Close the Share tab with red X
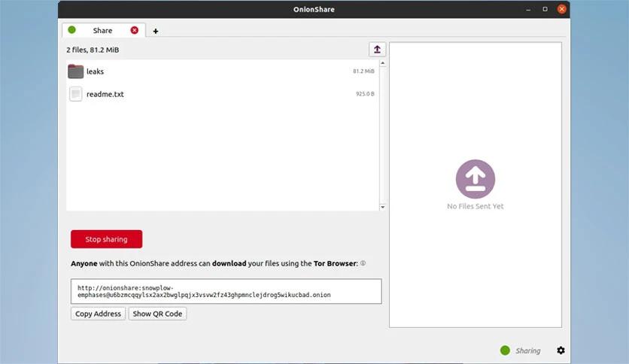The height and width of the screenshot is (364, 629). (135, 30)
